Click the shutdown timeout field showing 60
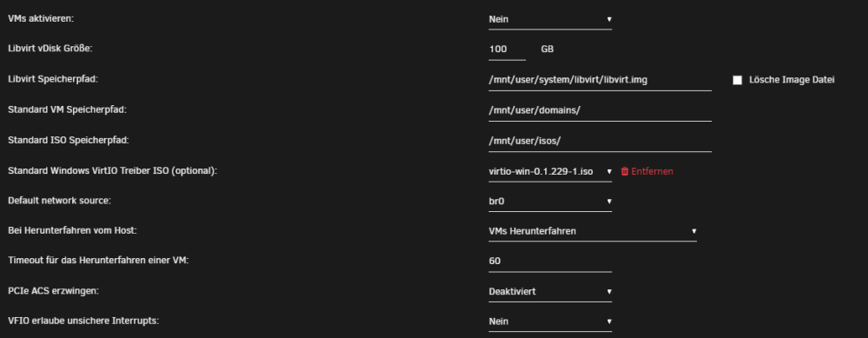The height and width of the screenshot is (338, 868). coord(550,261)
